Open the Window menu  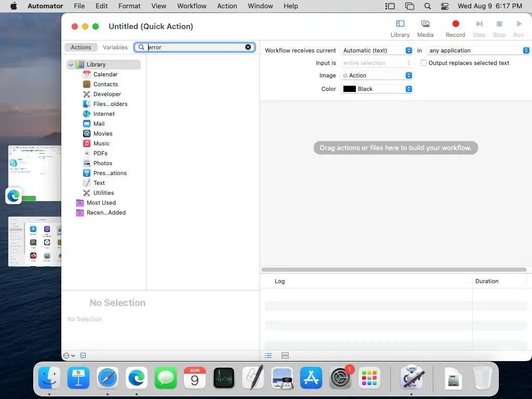260,6
